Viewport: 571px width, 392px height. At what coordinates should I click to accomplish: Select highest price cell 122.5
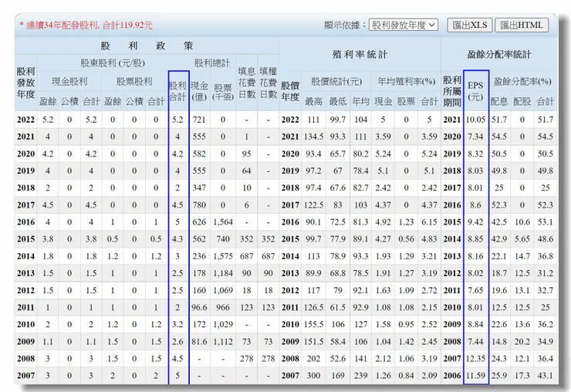pyautogui.click(x=313, y=205)
